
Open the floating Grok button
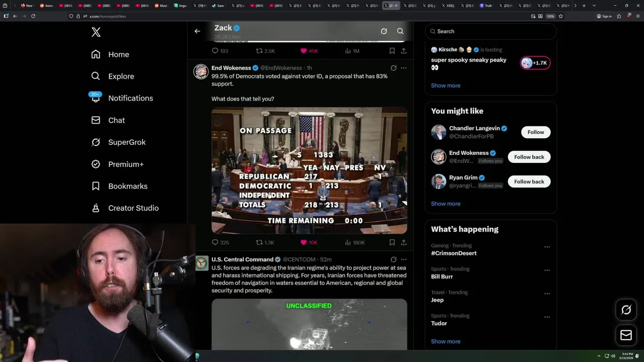pyautogui.click(x=626, y=310)
